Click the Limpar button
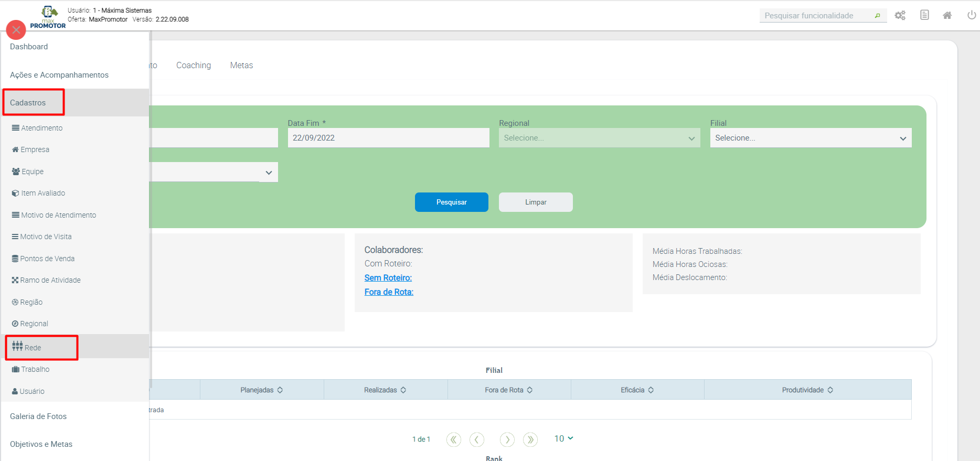Image resolution: width=980 pixels, height=461 pixels. click(x=536, y=202)
